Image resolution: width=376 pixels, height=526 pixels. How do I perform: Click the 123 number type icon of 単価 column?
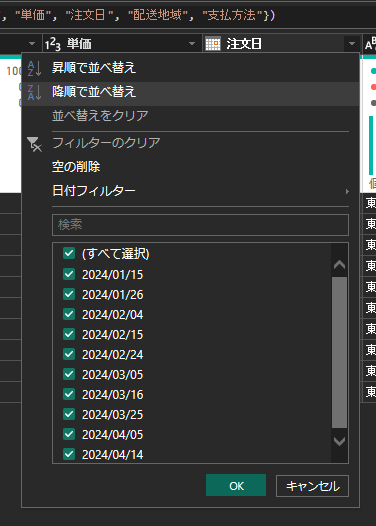point(53,44)
